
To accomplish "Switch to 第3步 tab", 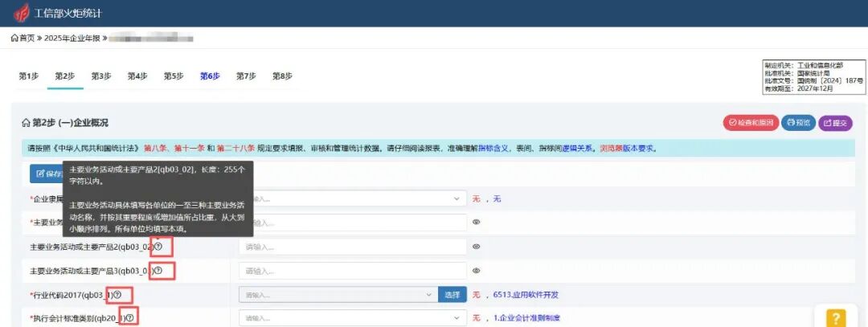I will point(101,76).
